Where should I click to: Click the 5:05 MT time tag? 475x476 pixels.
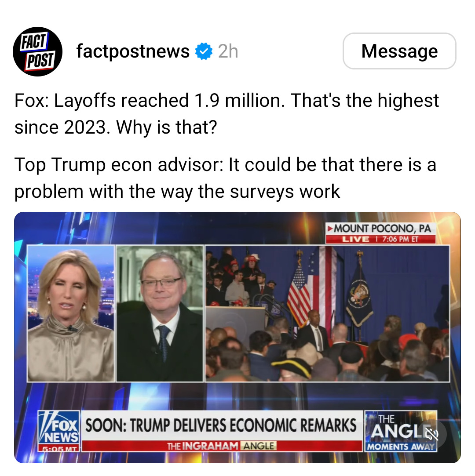tap(58, 449)
